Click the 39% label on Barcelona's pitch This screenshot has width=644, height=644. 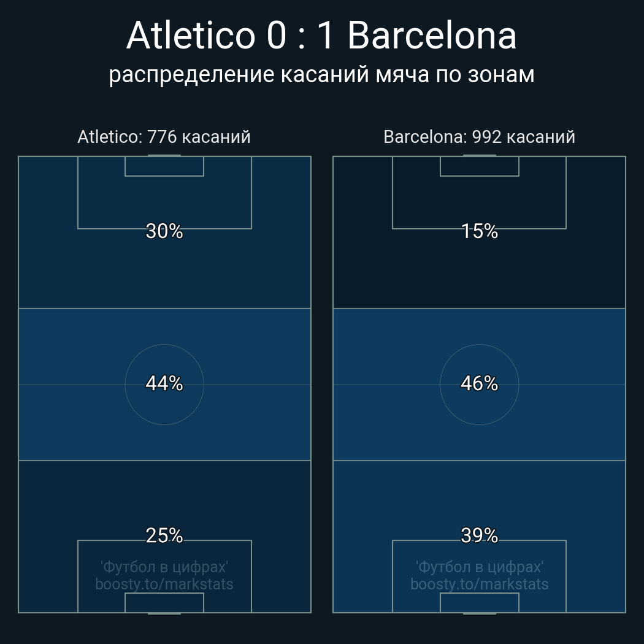pos(480,535)
